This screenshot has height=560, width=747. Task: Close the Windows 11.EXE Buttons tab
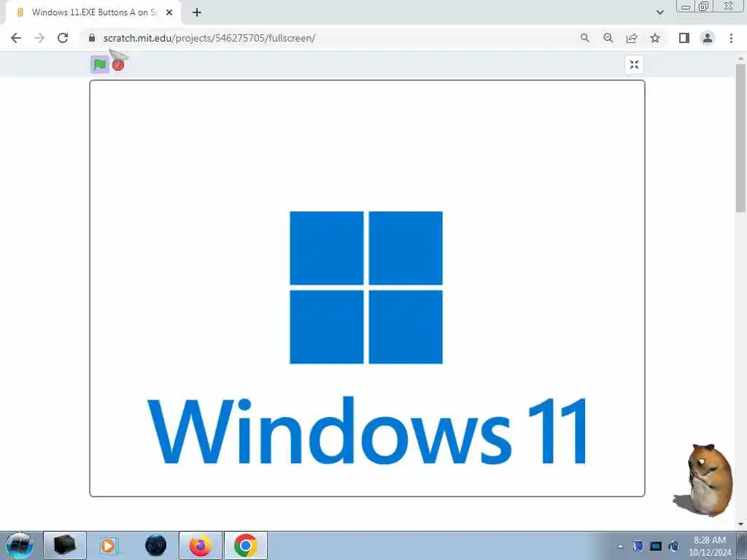(x=169, y=12)
